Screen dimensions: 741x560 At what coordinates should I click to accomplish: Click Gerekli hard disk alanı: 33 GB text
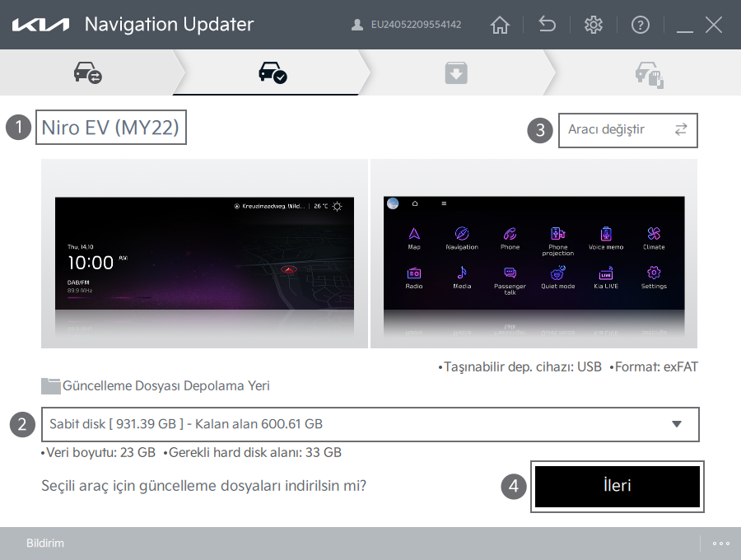click(253, 453)
